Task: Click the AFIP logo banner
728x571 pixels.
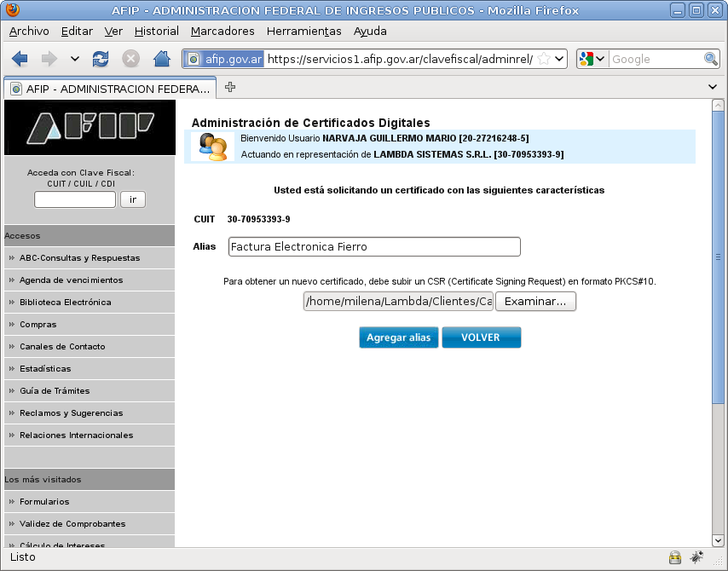Action: 90,127
